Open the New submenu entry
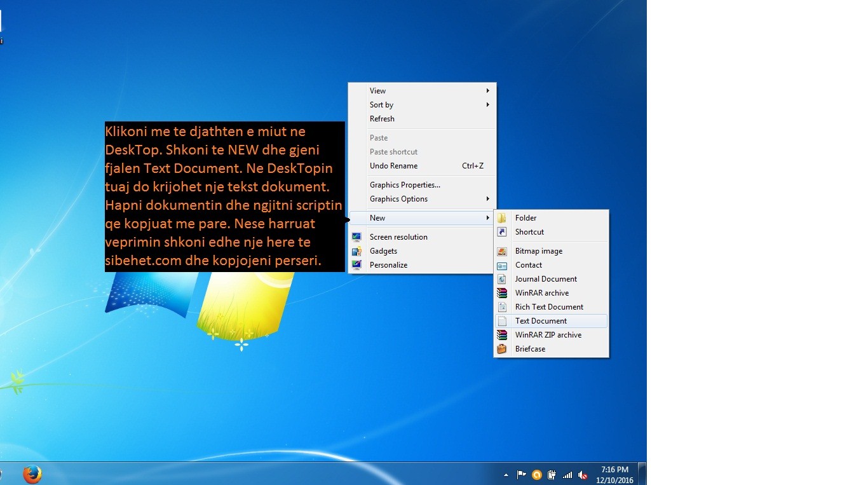Screen dimensions: 868x485 (x=422, y=218)
